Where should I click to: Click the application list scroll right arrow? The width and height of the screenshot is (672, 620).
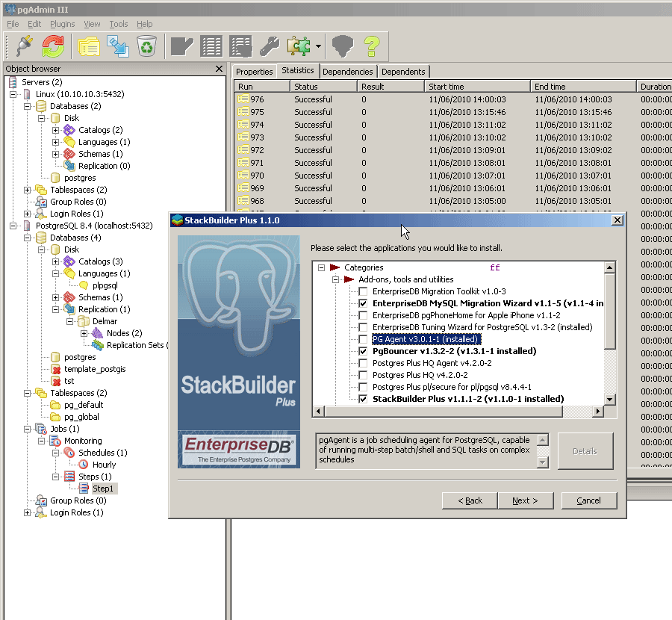coord(598,411)
